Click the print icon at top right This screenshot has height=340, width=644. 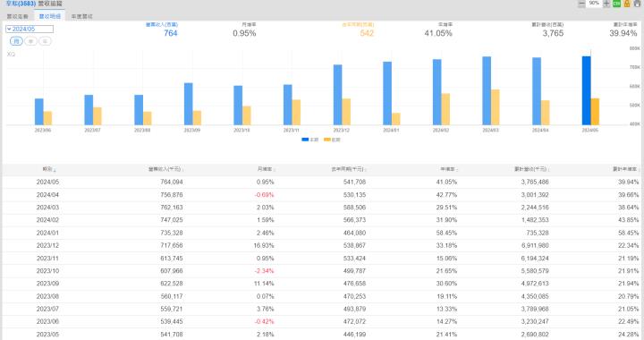coord(637,4)
